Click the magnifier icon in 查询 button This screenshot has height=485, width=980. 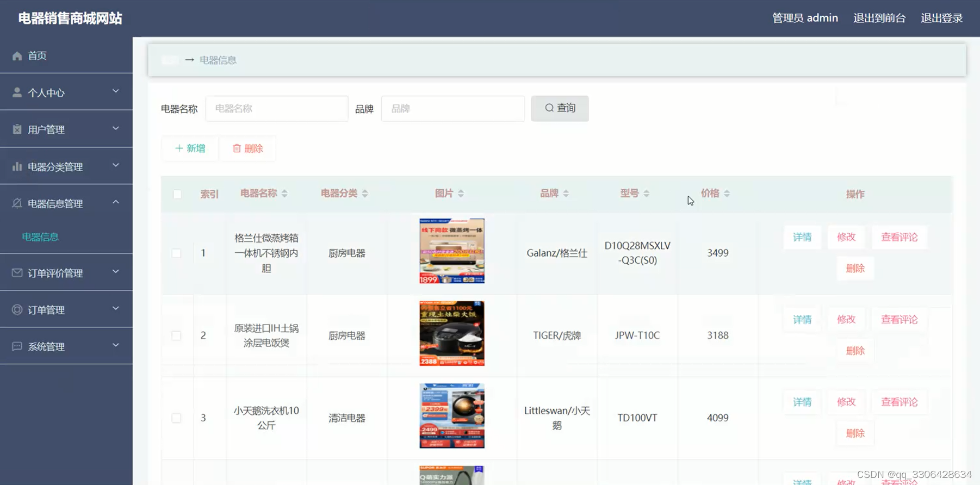549,108
